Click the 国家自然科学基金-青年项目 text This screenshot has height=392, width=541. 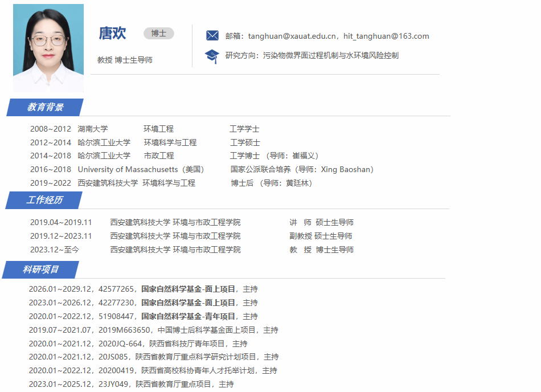pyautogui.click(x=188, y=317)
